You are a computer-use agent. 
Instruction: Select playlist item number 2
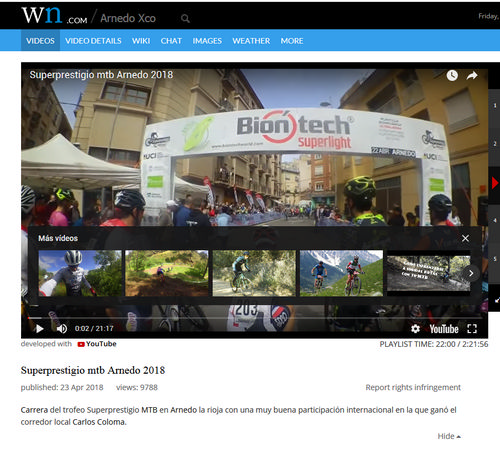pos(495,144)
